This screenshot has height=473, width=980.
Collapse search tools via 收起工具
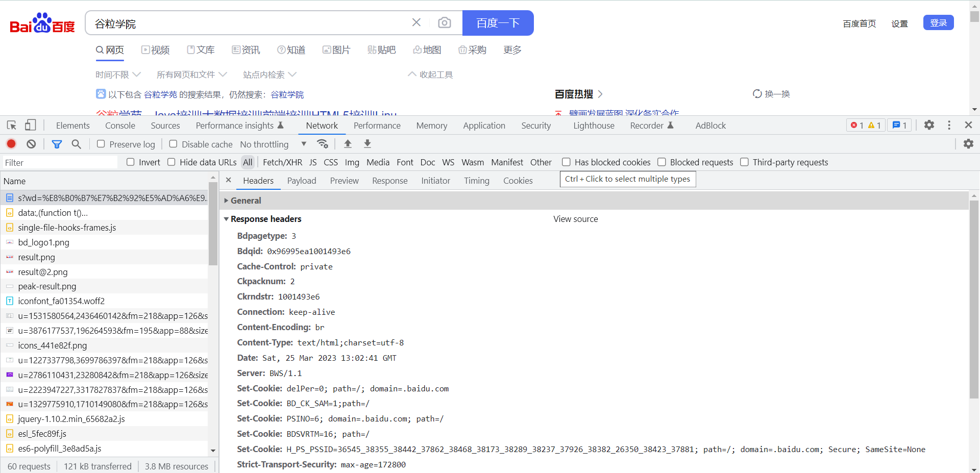point(430,74)
